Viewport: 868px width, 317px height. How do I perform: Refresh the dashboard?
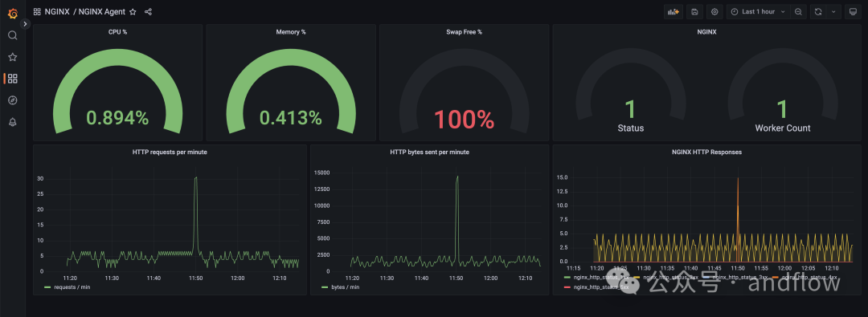817,11
